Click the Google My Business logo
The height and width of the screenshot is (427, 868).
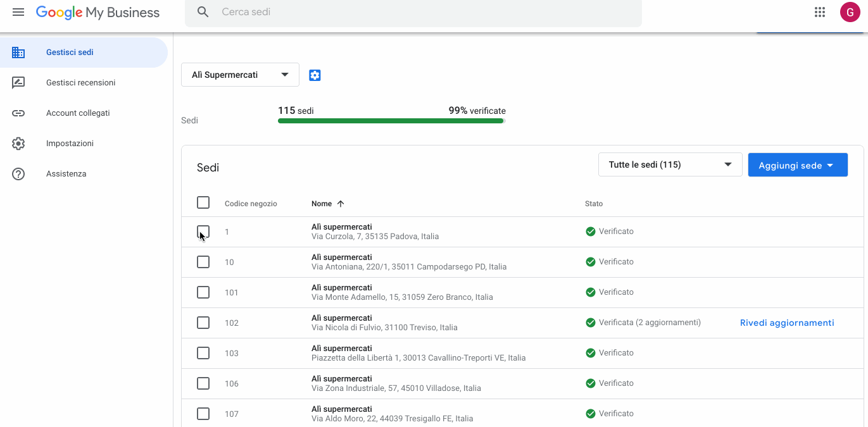pyautogui.click(x=97, y=13)
